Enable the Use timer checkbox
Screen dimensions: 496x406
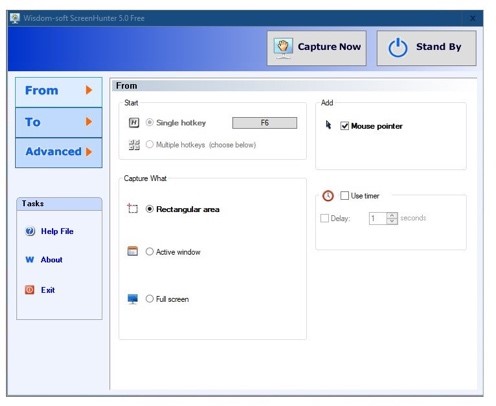(x=344, y=195)
